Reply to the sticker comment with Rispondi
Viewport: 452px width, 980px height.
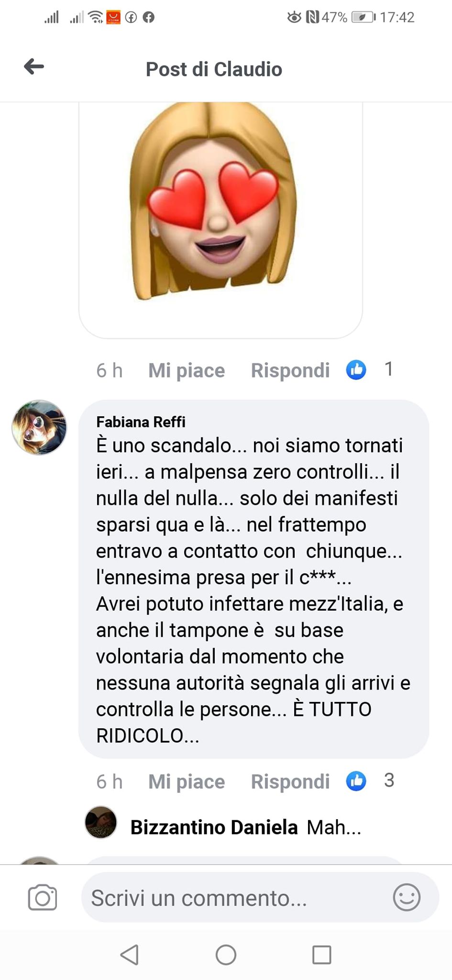pyautogui.click(x=290, y=370)
